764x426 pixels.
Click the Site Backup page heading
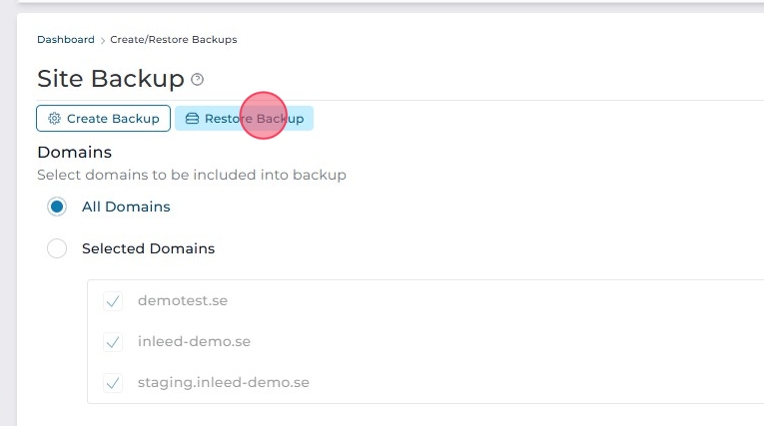pos(110,79)
